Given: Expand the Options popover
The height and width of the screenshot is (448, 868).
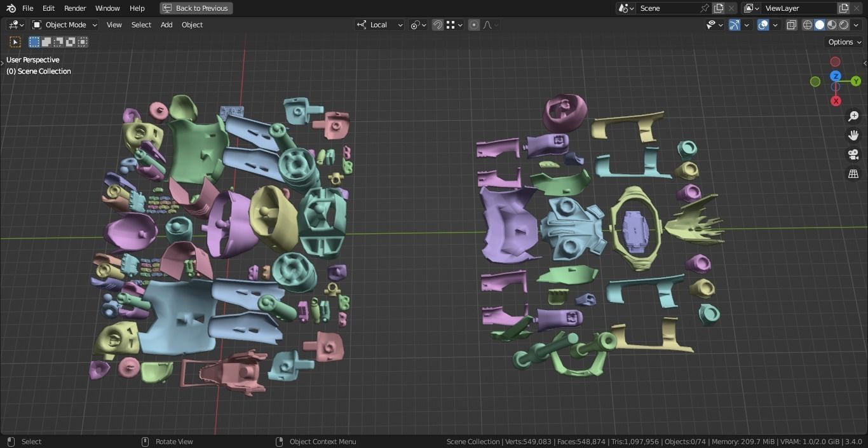Looking at the screenshot, I should 844,42.
